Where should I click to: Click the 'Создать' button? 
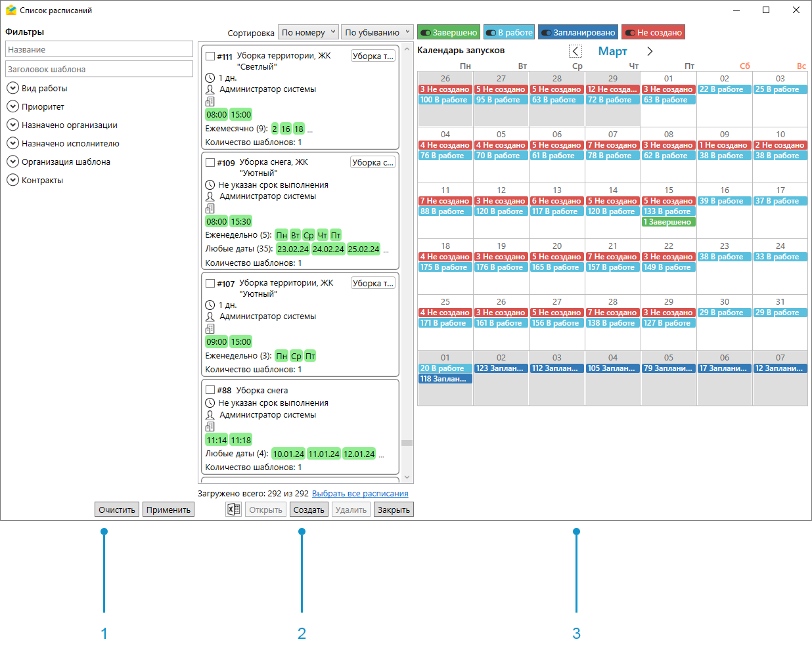tap(309, 510)
